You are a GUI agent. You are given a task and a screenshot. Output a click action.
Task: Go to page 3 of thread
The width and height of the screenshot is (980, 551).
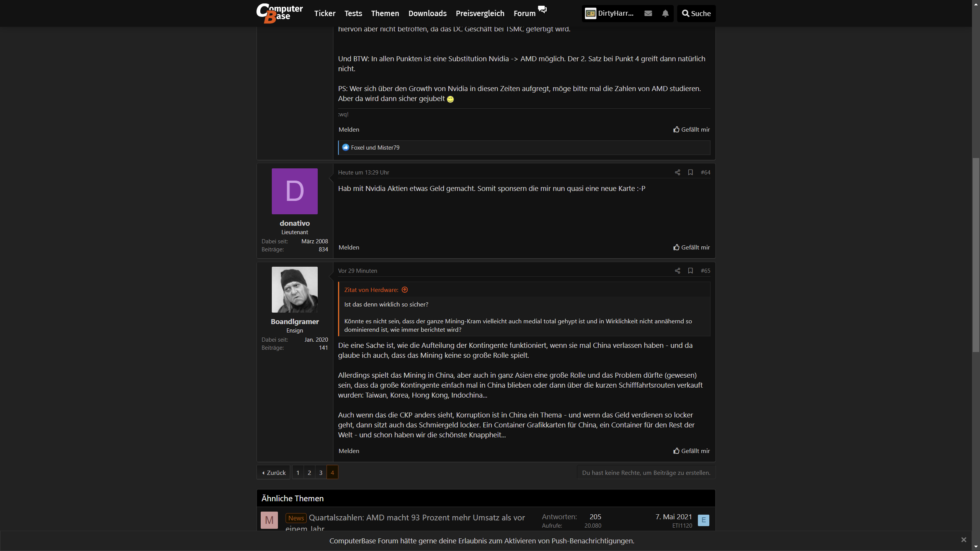click(321, 473)
